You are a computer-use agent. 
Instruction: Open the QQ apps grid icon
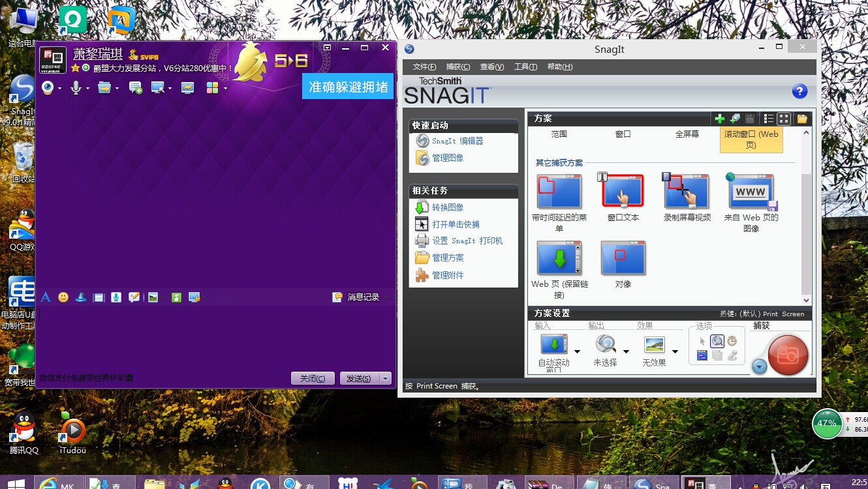coord(212,87)
